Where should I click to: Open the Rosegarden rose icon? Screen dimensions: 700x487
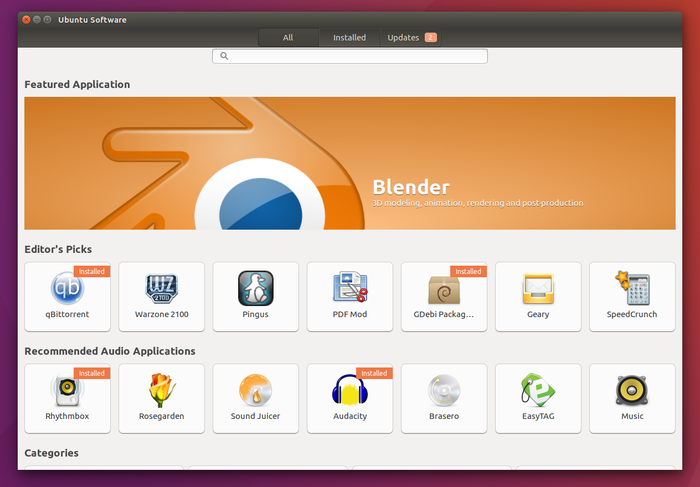[162, 390]
